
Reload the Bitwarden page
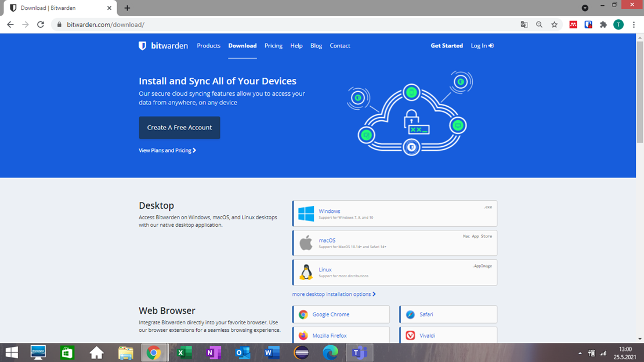point(40,24)
